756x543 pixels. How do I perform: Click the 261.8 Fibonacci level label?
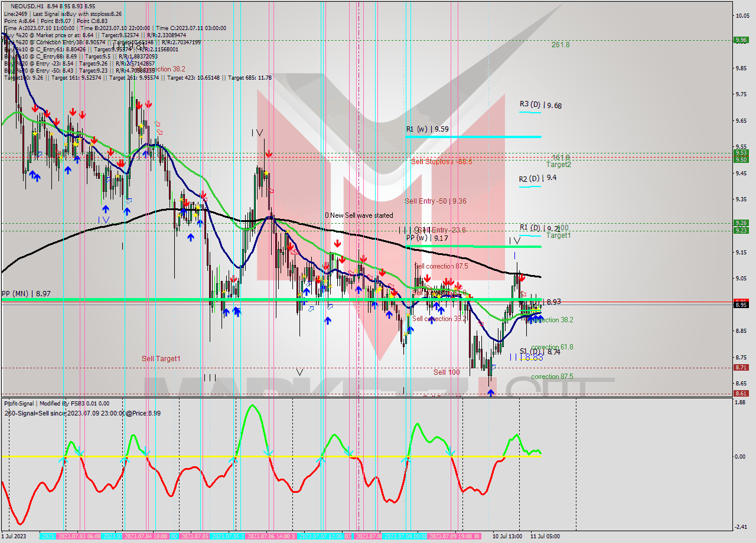click(561, 44)
